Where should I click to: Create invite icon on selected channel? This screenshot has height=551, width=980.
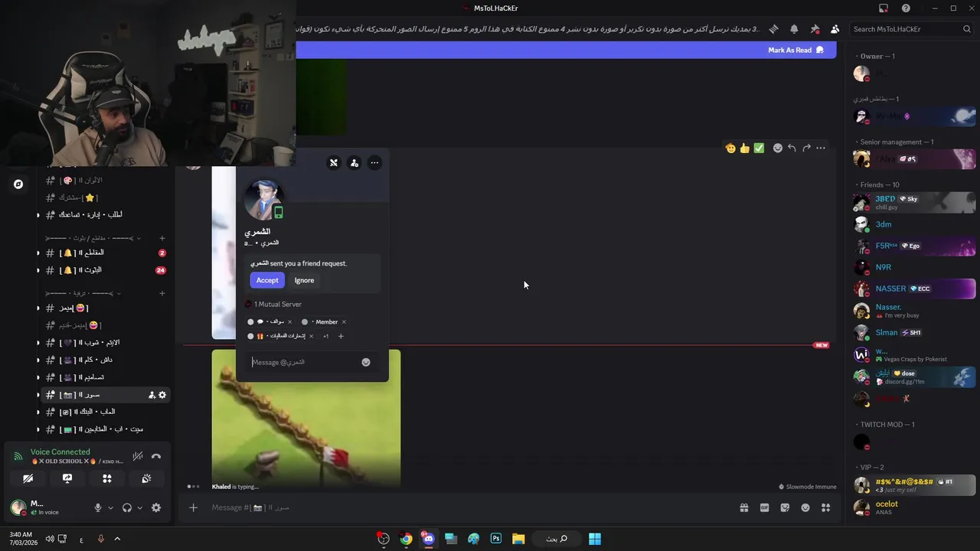point(152,395)
